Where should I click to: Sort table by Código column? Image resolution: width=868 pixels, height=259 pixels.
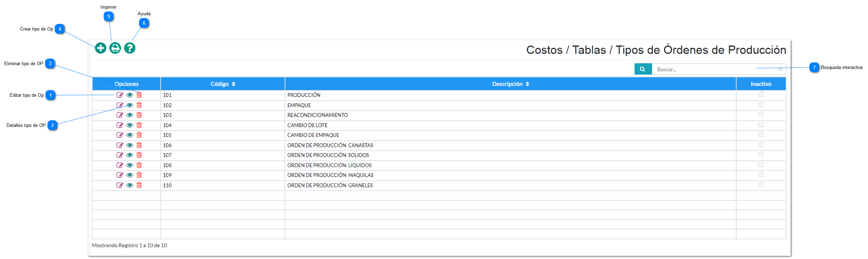pyautogui.click(x=223, y=84)
